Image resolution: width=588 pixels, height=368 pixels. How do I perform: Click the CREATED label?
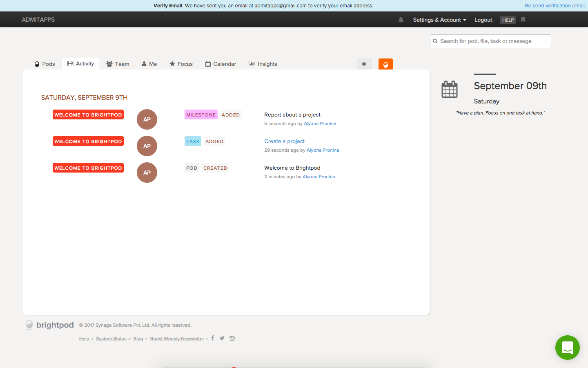[x=215, y=168]
